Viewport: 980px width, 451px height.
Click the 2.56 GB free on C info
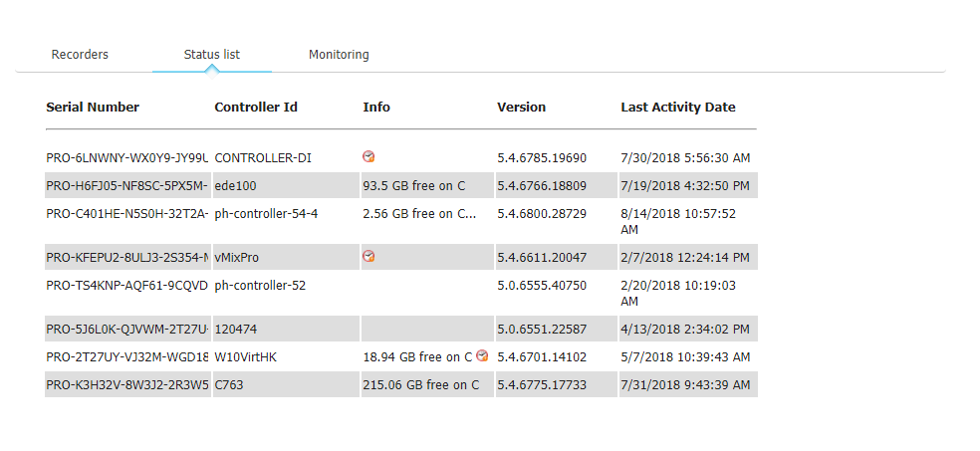click(419, 214)
